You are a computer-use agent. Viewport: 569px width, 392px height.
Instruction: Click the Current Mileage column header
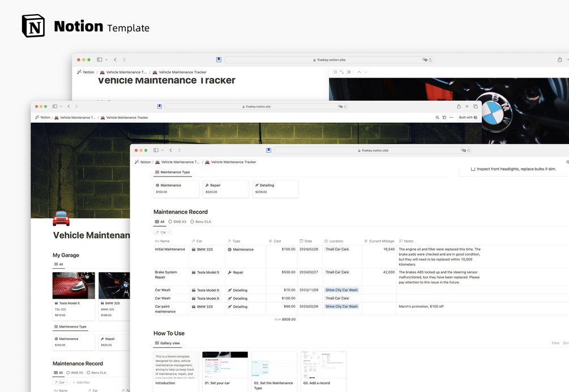point(379,241)
